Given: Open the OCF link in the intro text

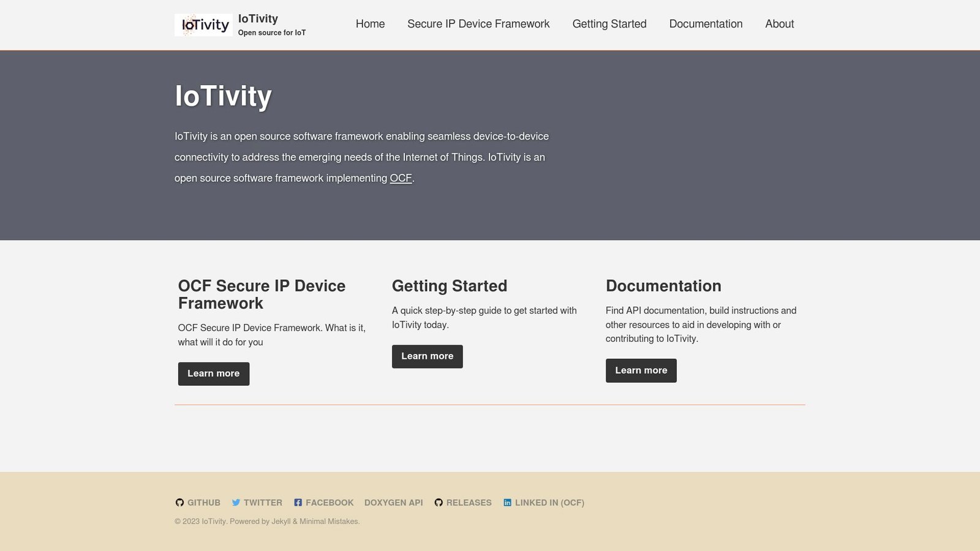Looking at the screenshot, I should [401, 178].
